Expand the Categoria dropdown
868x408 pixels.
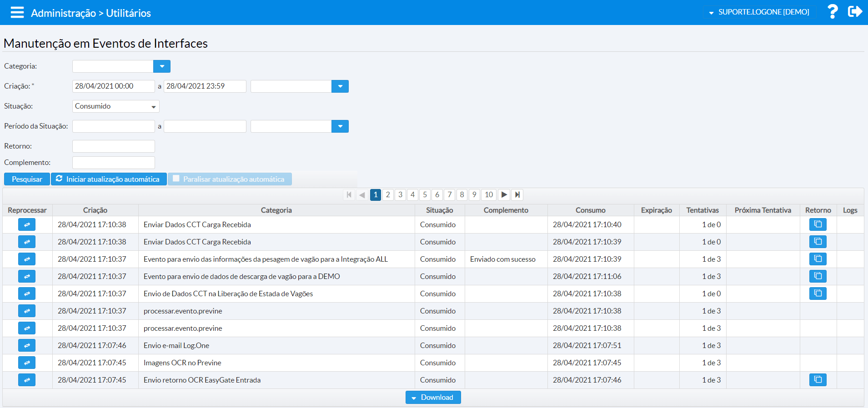point(162,66)
